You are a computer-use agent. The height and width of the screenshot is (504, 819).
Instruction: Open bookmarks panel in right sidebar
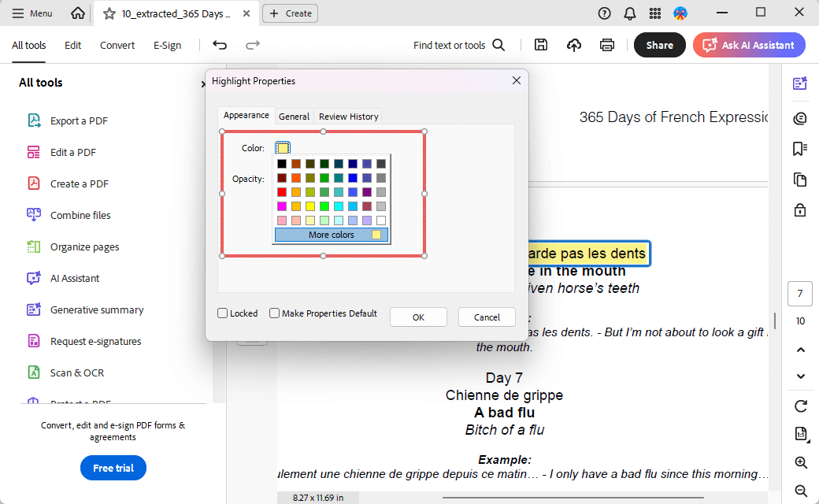coord(800,149)
